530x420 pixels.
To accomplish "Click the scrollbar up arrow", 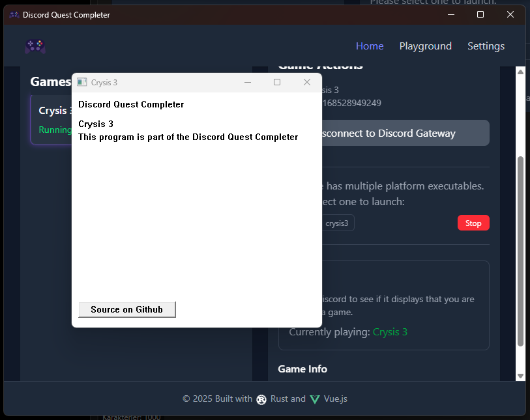I will [520, 72].
